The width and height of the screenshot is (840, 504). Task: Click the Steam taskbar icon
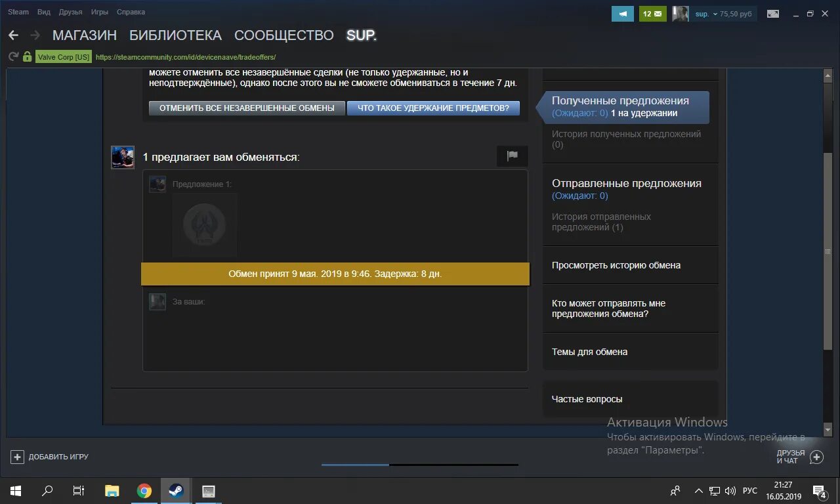176,490
